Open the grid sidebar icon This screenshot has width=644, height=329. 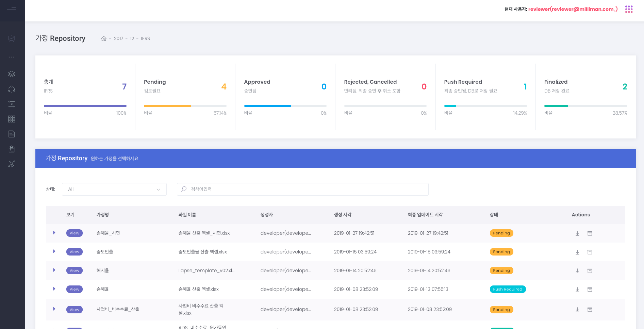[12, 119]
